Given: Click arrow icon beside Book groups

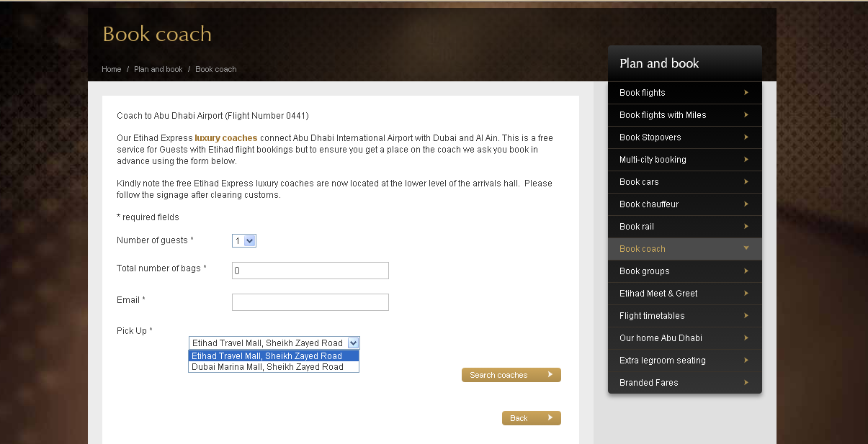Looking at the screenshot, I should pyautogui.click(x=746, y=271).
